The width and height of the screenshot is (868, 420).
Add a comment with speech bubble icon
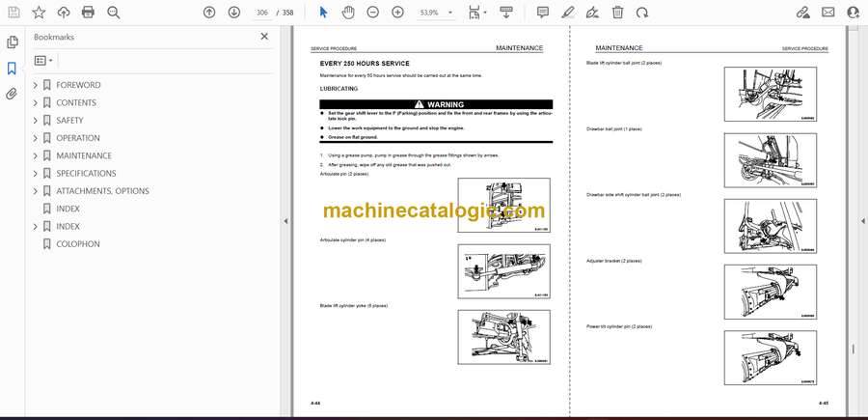click(543, 13)
